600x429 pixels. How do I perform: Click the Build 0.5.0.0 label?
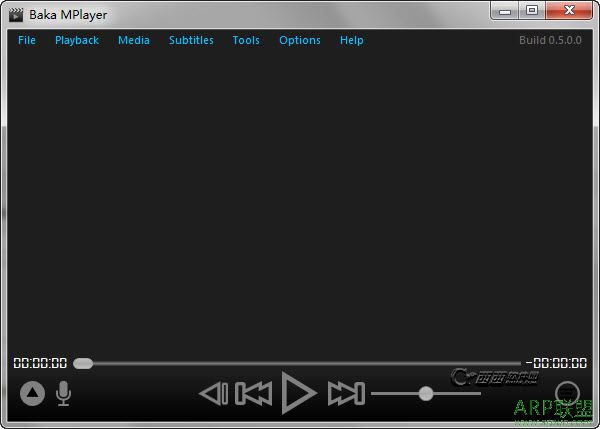[550, 40]
